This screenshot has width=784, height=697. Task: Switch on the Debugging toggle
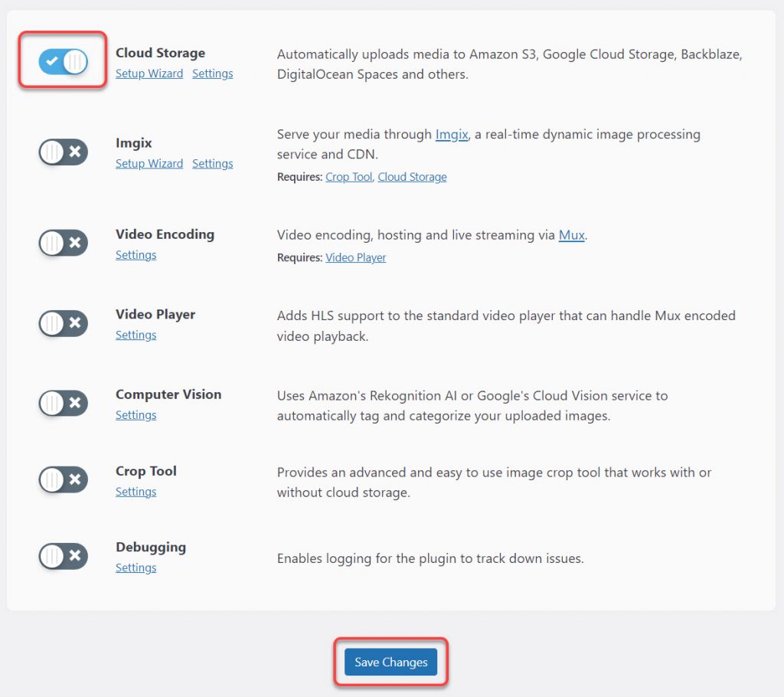(x=63, y=555)
